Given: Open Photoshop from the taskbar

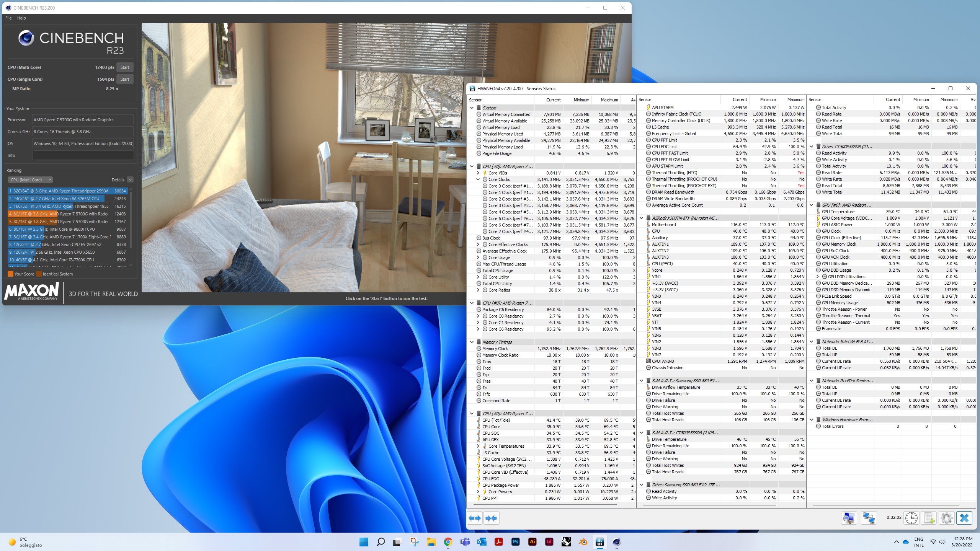Looking at the screenshot, I should (x=515, y=542).
